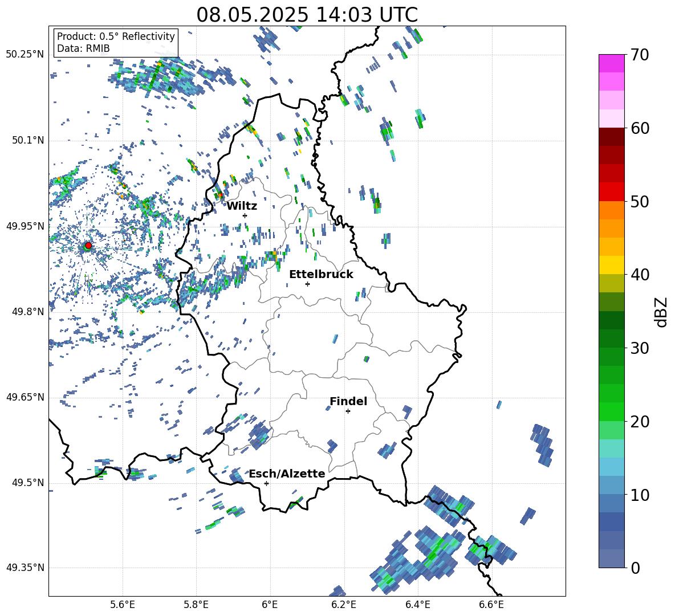The image size is (675, 616).
Task: Pick the bright red colorbar swatch above 50
Action: click(x=611, y=192)
